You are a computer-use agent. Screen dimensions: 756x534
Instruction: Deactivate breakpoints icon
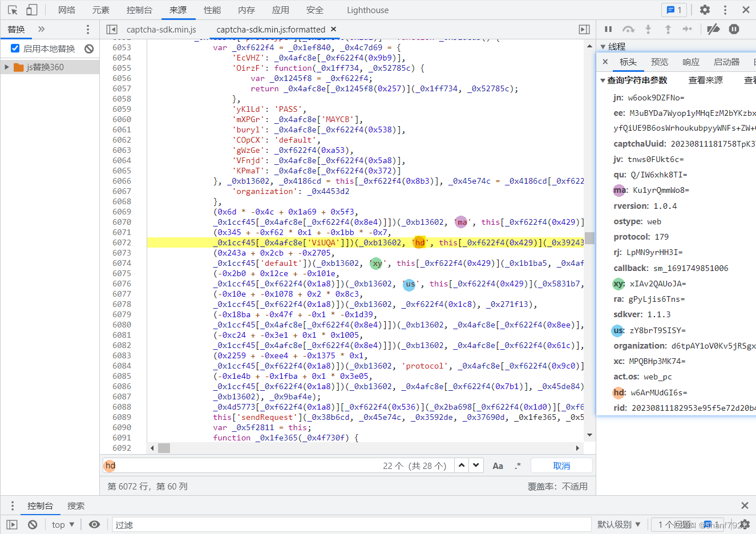pyautogui.click(x=713, y=29)
